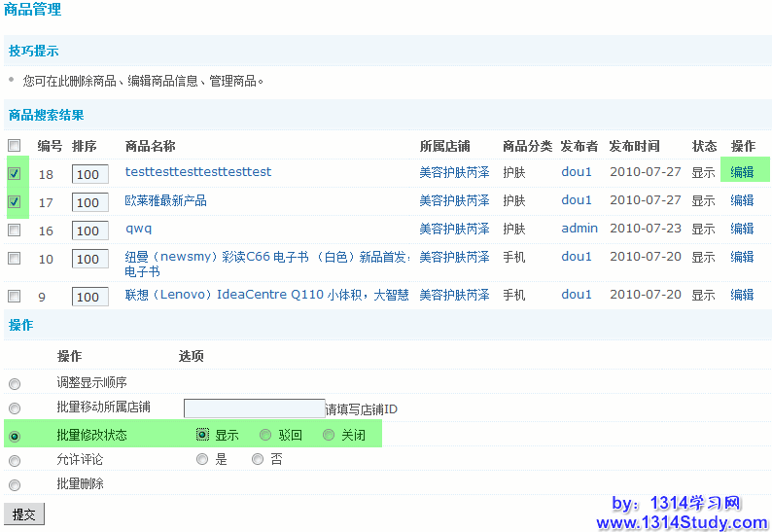This screenshot has height=532, width=772.
Task: Choose the 批量移动所属店铺 radio option
Action: (14, 408)
